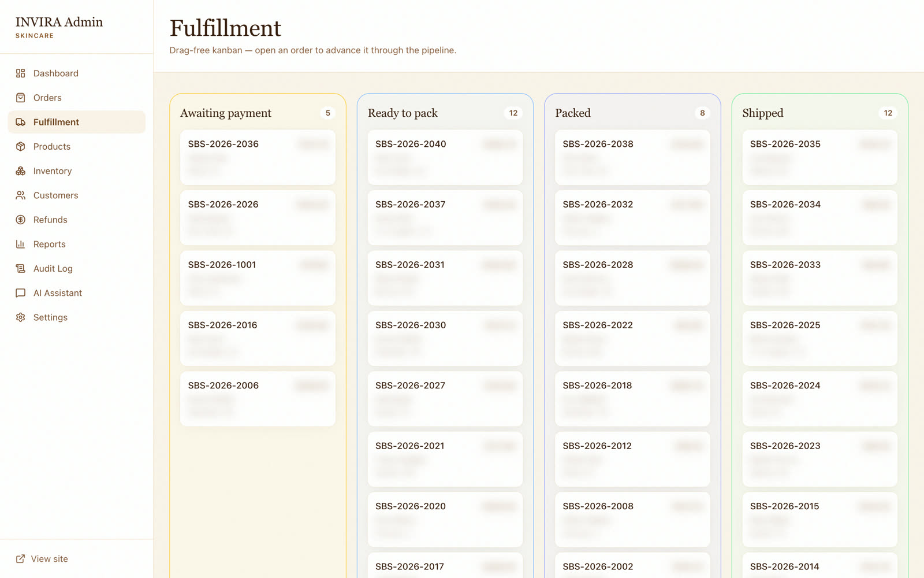Open order card SBS-2026-2037
Viewport: 924px width, 578px height.
pos(445,218)
